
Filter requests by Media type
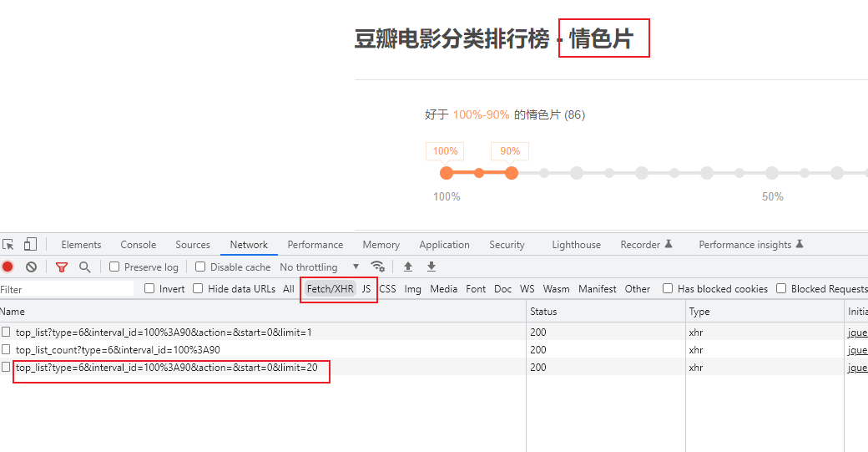pyautogui.click(x=443, y=288)
